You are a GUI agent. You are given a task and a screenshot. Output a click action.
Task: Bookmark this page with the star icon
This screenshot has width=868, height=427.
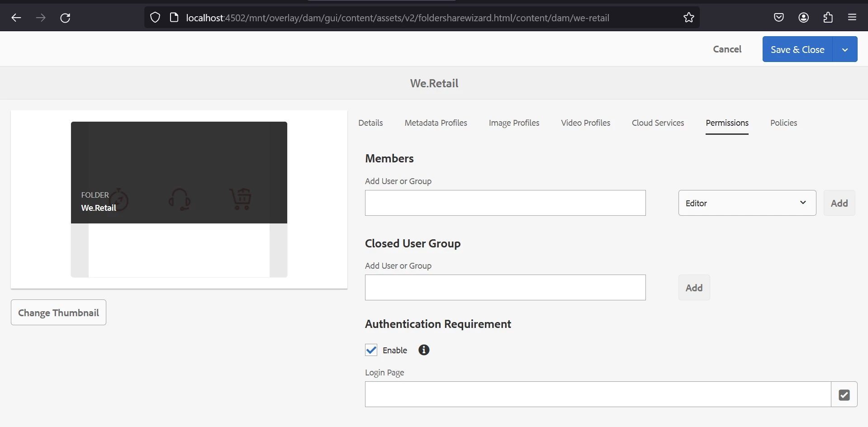click(x=688, y=18)
